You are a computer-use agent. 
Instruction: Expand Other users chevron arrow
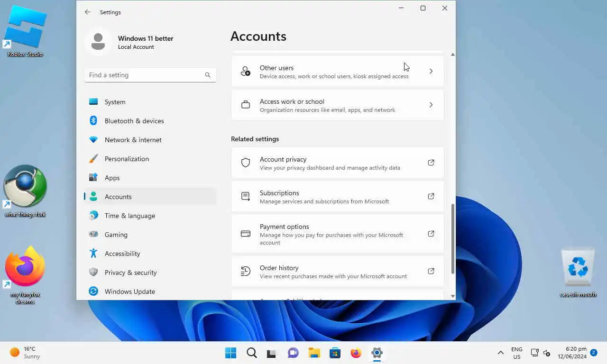431,71
